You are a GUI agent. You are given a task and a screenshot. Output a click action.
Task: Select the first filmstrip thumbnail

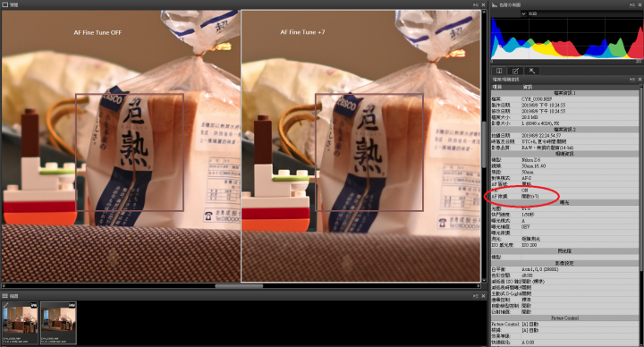tap(20, 323)
